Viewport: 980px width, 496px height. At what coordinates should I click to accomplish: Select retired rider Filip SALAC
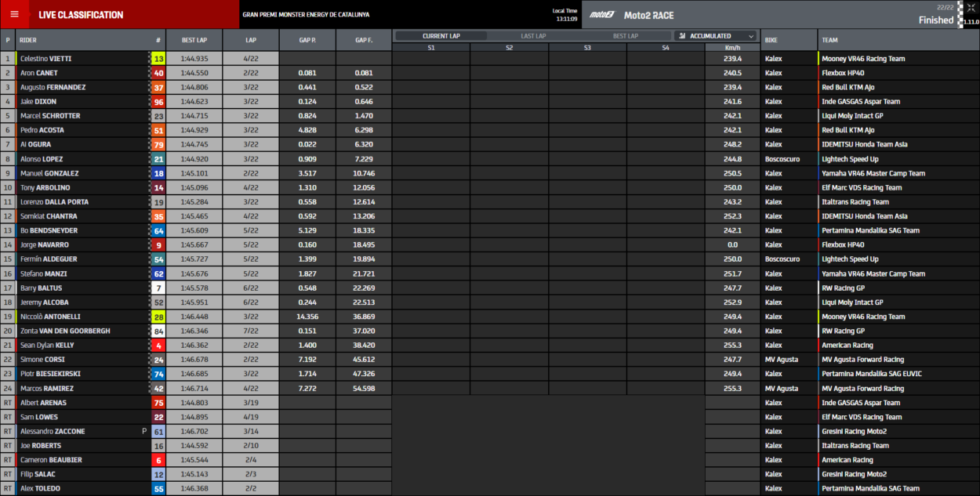point(38,474)
